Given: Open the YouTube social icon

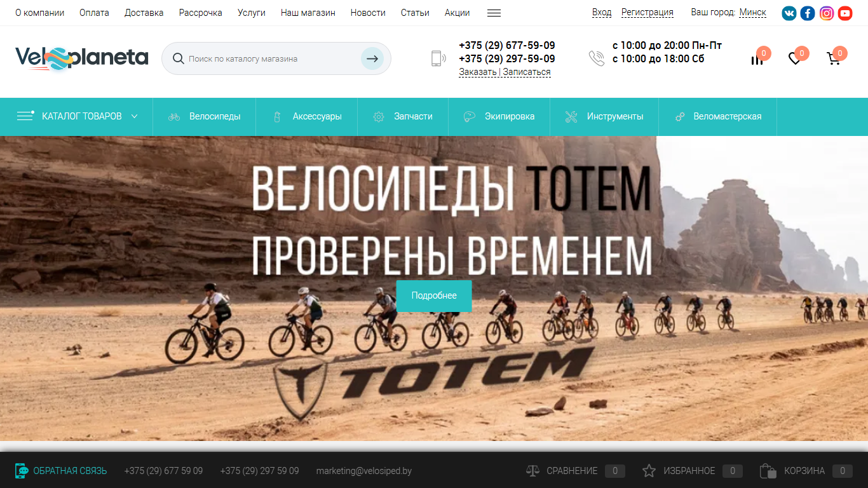Looking at the screenshot, I should pyautogui.click(x=845, y=13).
